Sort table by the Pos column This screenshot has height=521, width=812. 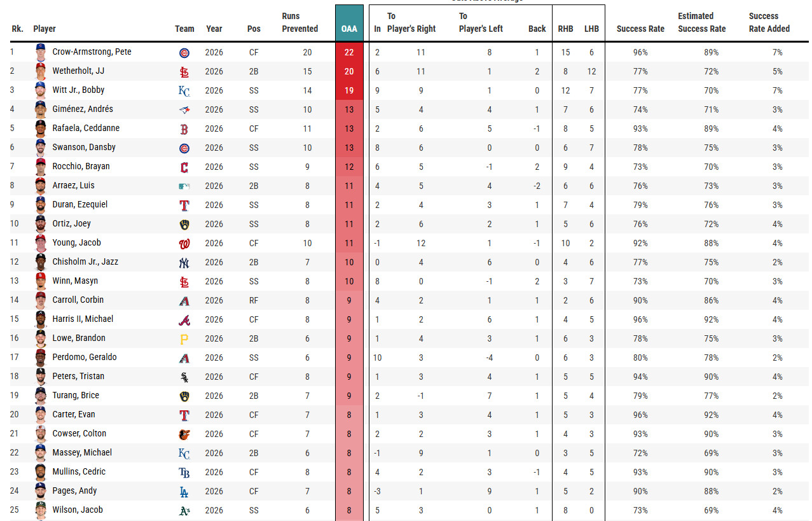(x=254, y=29)
